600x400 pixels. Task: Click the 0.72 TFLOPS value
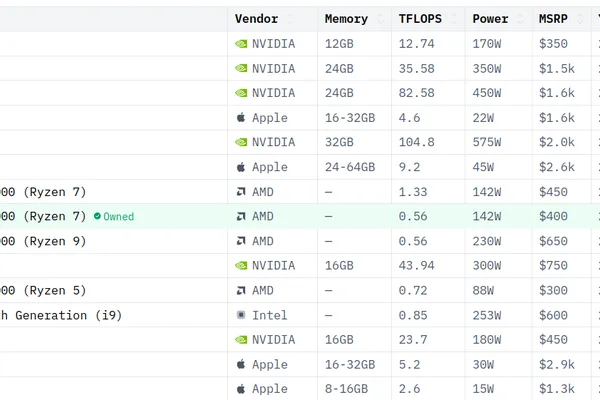413,291
